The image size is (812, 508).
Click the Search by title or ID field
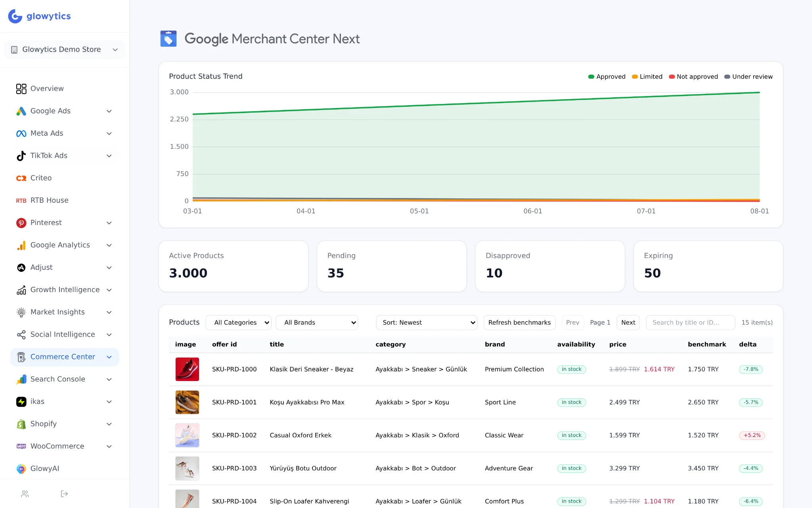(x=690, y=323)
